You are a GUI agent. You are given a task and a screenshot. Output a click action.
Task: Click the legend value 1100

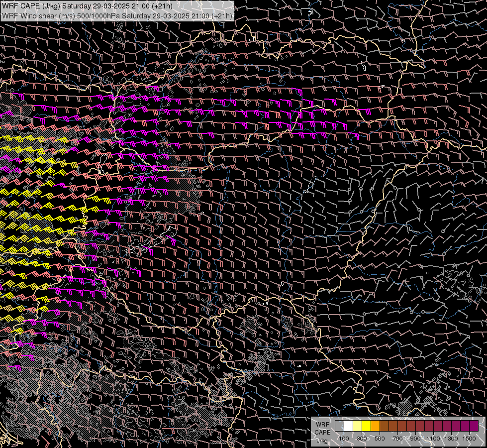(433, 439)
